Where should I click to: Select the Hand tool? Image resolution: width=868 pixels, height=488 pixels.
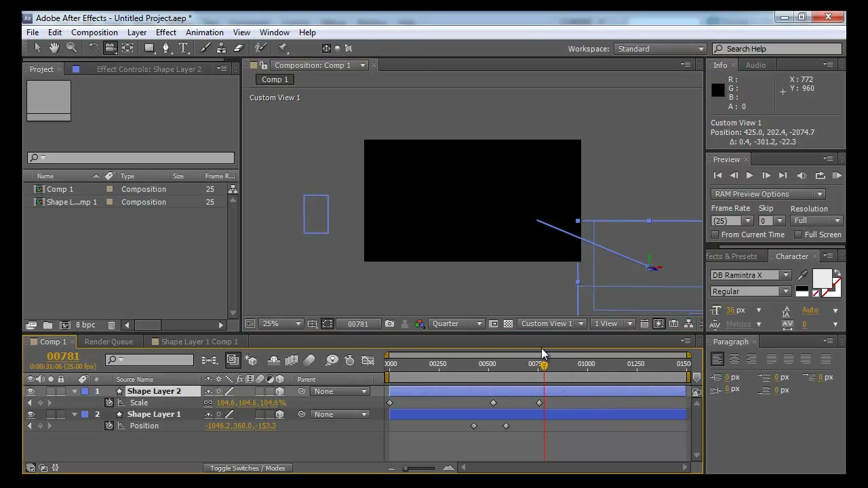click(54, 48)
